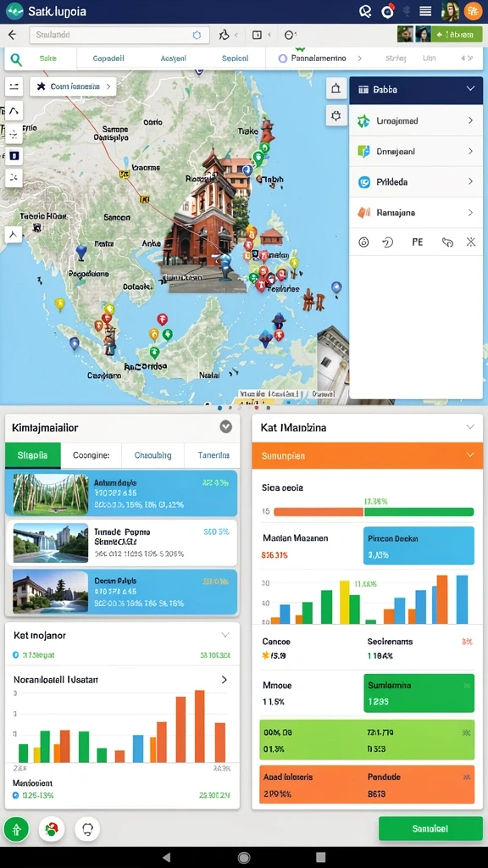This screenshot has height=868, width=488.
Task: Select the green Stiapiia tab
Action: (33, 455)
